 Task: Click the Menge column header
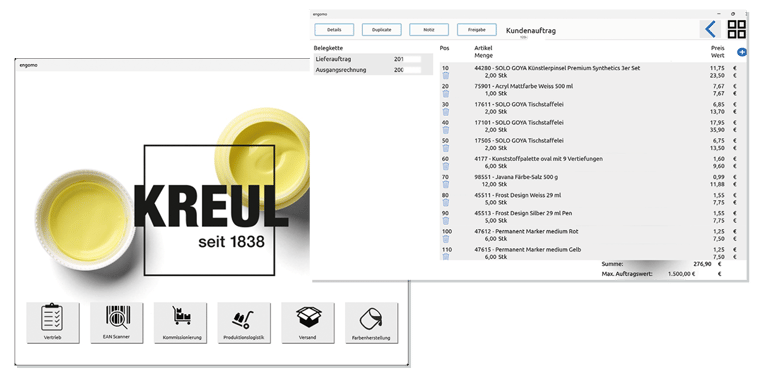484,56
